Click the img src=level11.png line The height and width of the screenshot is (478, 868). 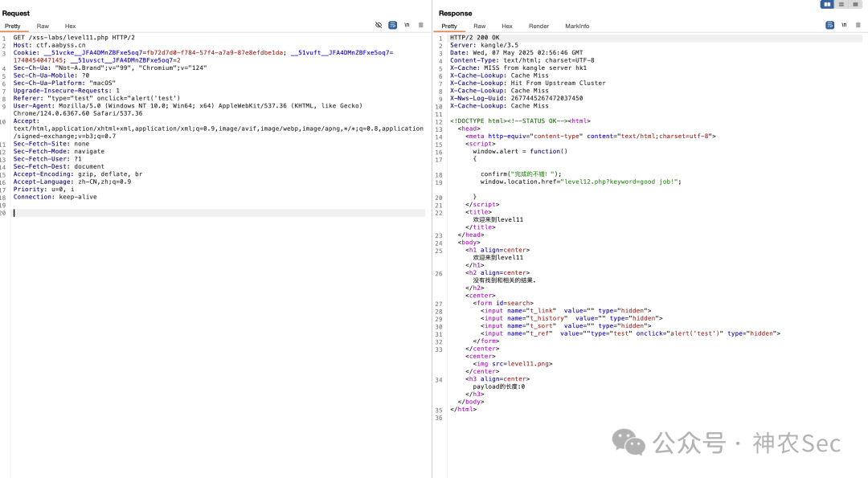pyautogui.click(x=513, y=363)
